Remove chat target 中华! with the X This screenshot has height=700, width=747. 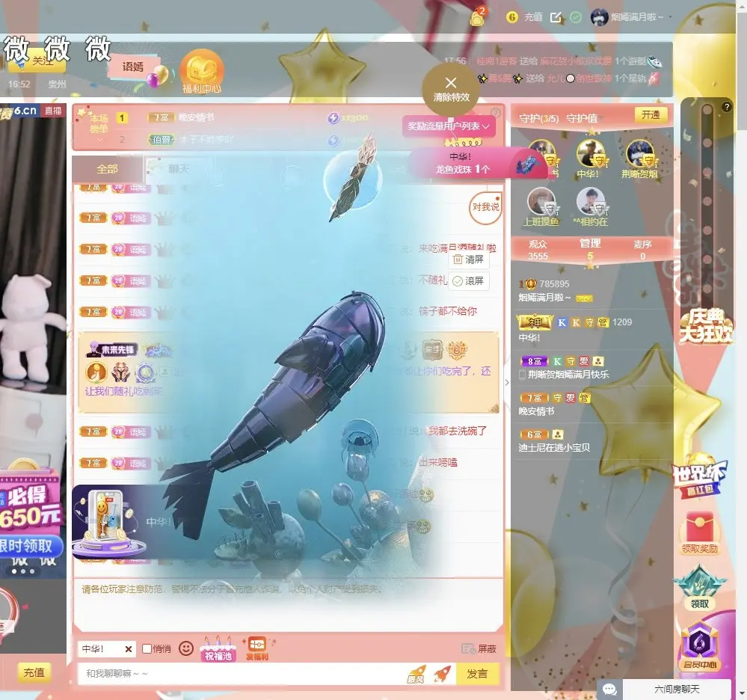coord(128,649)
